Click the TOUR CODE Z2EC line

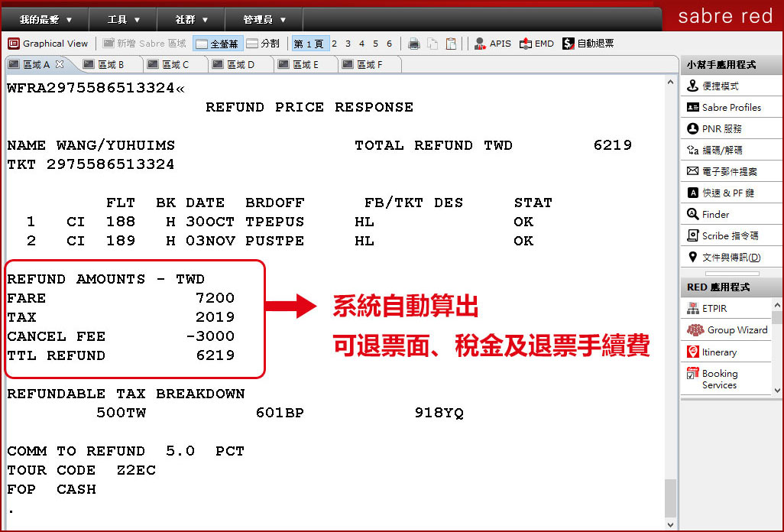pyautogui.click(x=82, y=471)
